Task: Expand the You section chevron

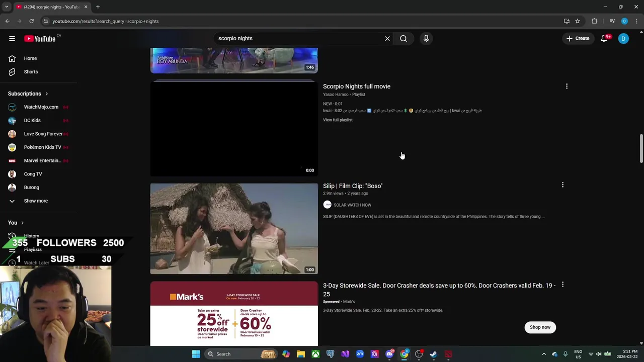Action: (22, 223)
